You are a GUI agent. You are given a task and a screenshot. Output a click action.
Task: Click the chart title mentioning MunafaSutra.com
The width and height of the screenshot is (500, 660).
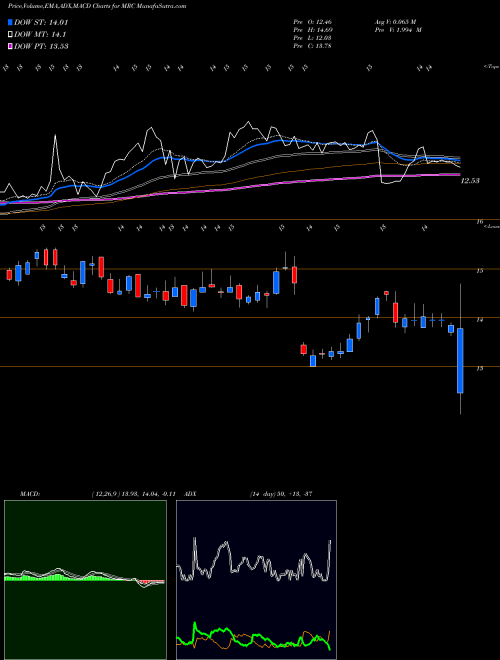coord(97,6)
